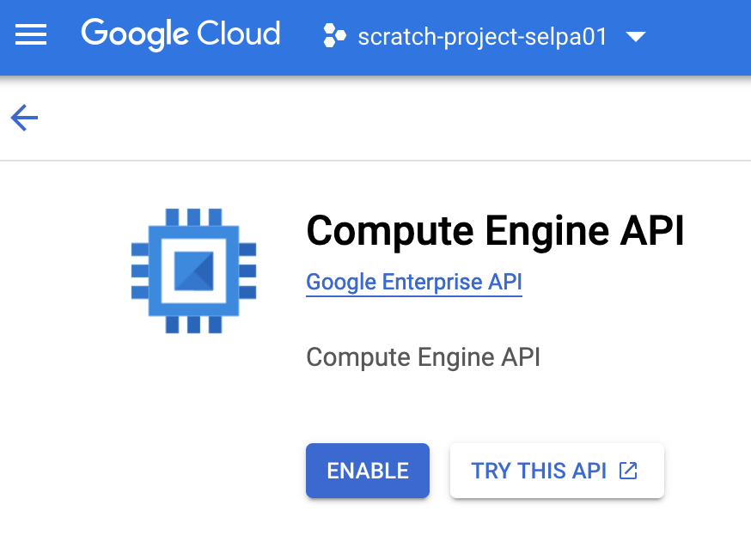Click the Compute Engine API title text
The image size is (751, 560).
tap(495, 230)
